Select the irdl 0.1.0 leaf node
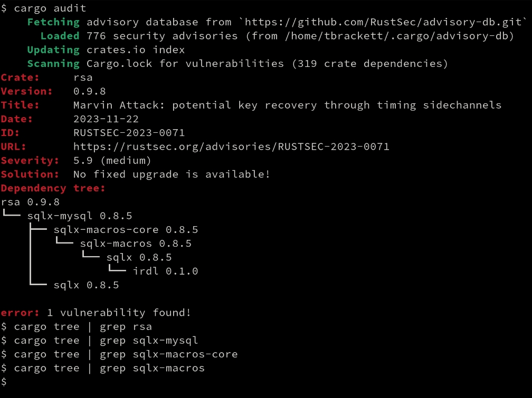The height and width of the screenshot is (398, 532). [166, 271]
